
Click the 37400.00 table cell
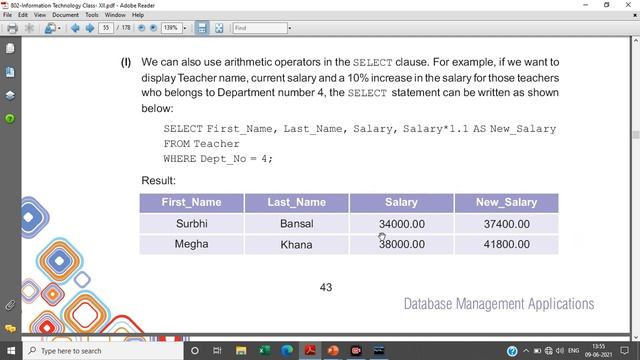click(x=507, y=224)
